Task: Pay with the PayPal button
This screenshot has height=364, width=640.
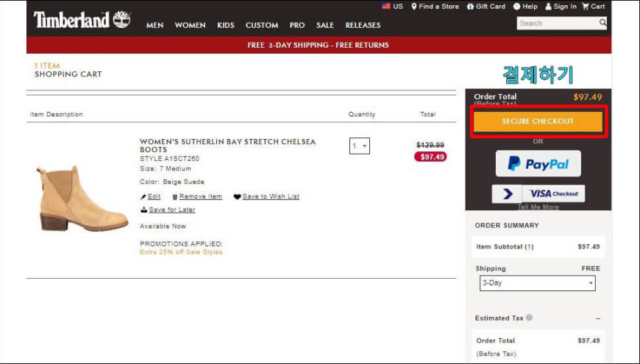Action: tap(538, 164)
